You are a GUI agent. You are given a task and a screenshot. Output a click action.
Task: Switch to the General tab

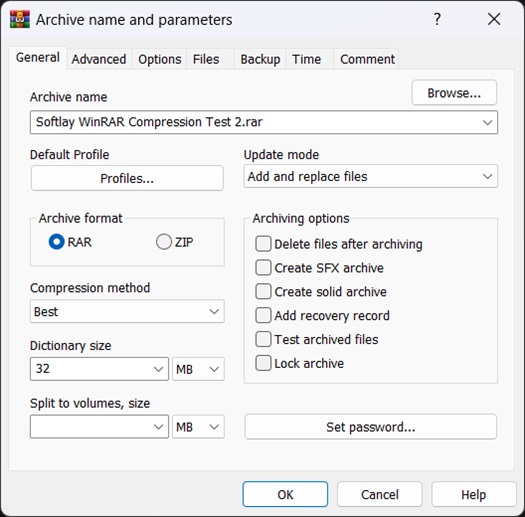click(38, 58)
